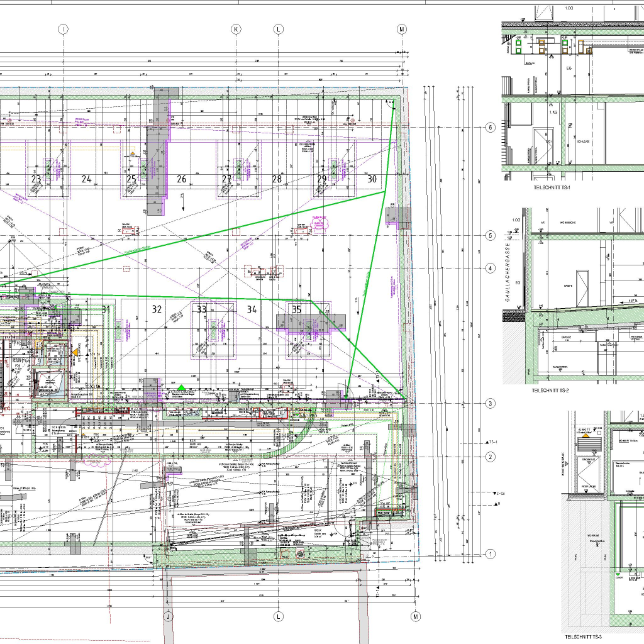Select grid axis bubble K
This screenshot has height=644, width=644.
[x=236, y=29]
